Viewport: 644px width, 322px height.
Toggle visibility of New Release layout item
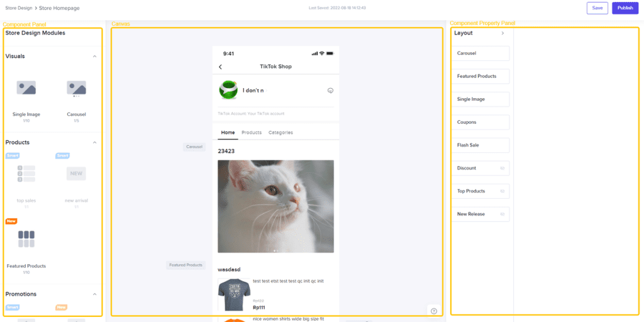click(x=502, y=214)
